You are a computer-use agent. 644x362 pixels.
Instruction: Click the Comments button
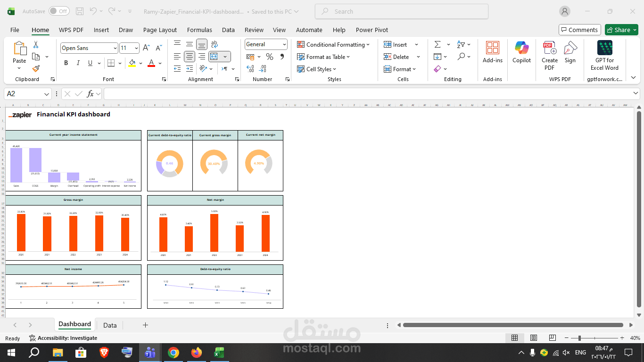pos(579,30)
